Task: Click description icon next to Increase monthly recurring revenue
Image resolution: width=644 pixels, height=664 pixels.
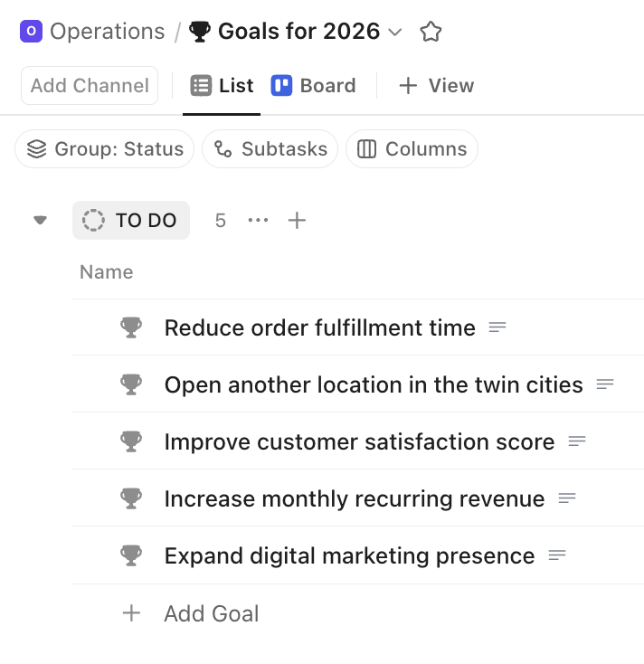Action: (x=567, y=498)
